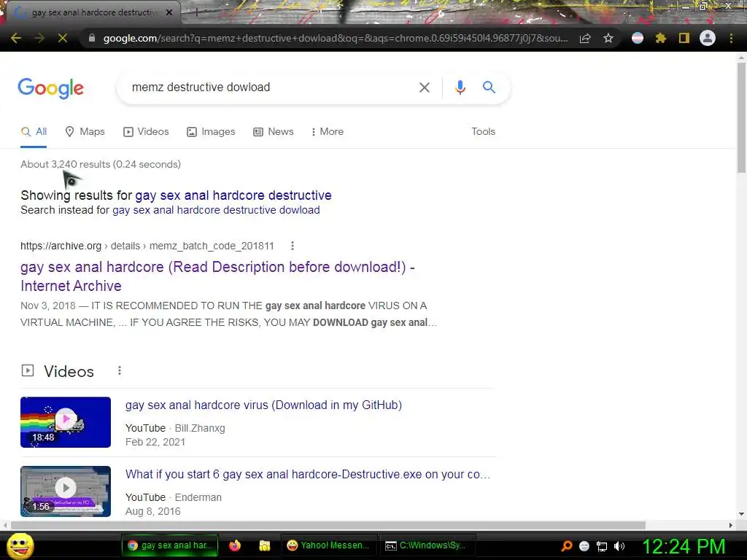747x560 pixels.
Task: Open the Extensions puzzle piece menu
Action: pyautogui.click(x=661, y=38)
